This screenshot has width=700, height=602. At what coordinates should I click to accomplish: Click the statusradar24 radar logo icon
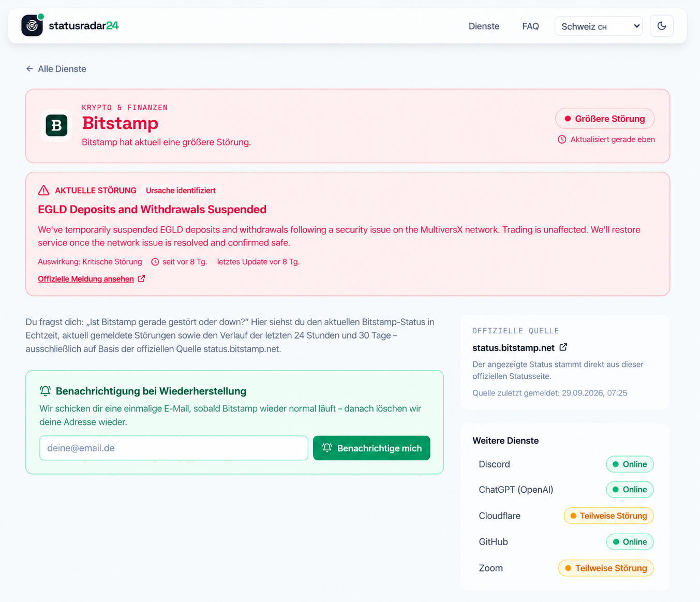coord(32,25)
